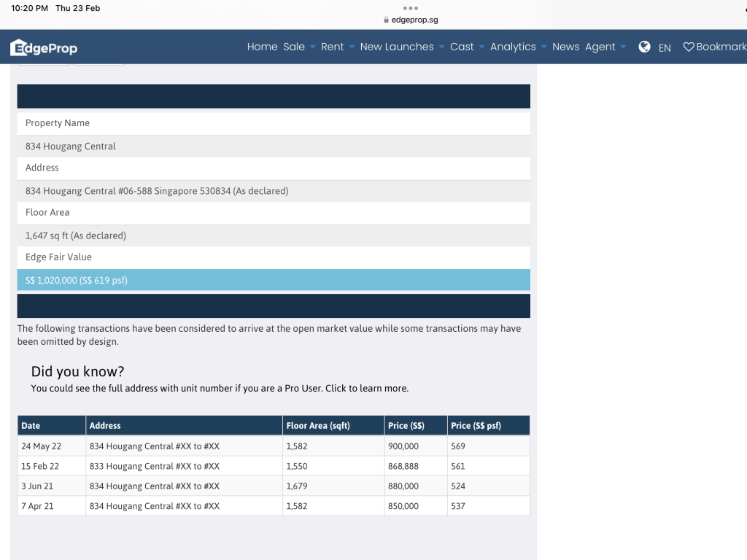Click the globe language icon
This screenshot has width=747, height=560.
(x=644, y=47)
